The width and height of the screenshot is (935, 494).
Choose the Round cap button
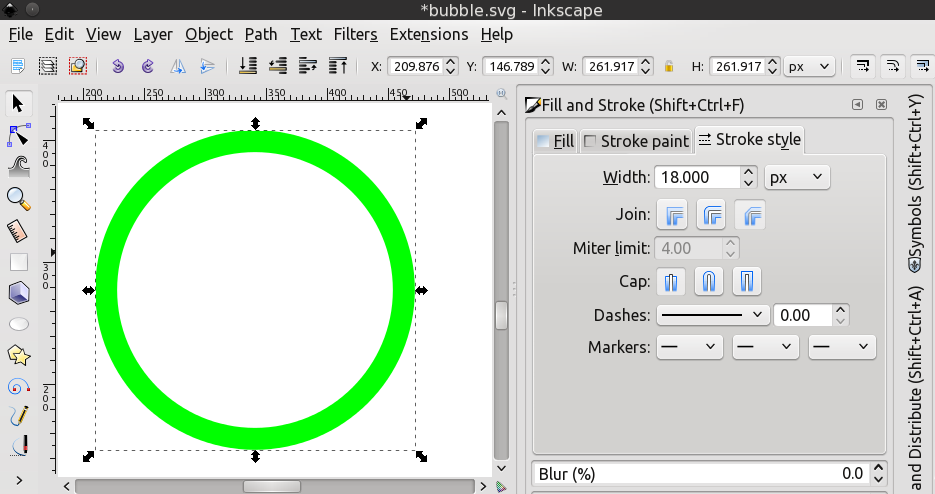[x=709, y=281]
